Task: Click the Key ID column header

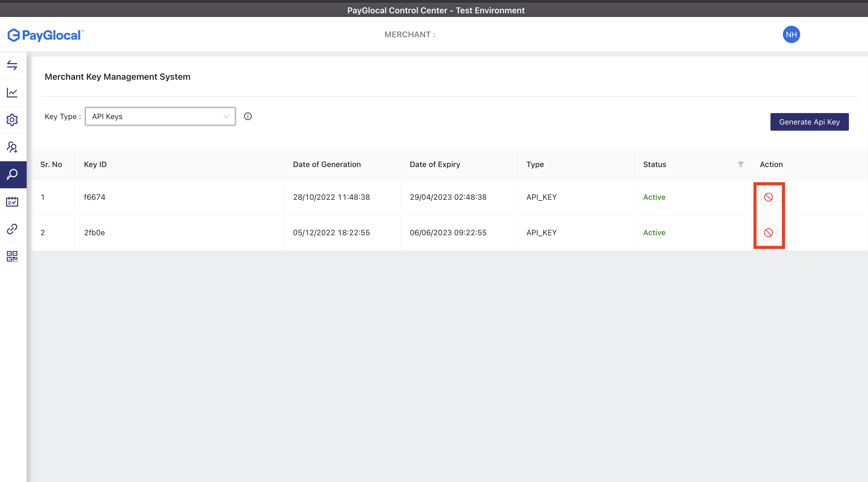Action: tap(95, 164)
